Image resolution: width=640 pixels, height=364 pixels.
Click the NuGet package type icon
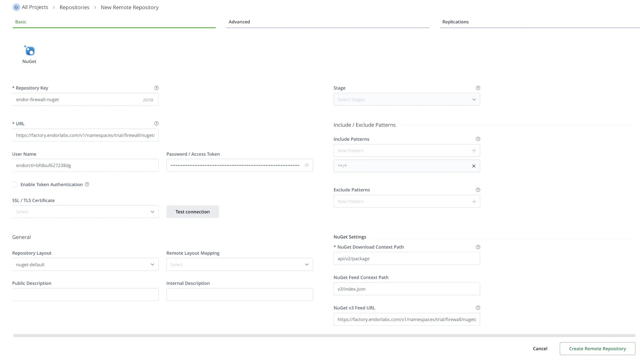point(30,51)
